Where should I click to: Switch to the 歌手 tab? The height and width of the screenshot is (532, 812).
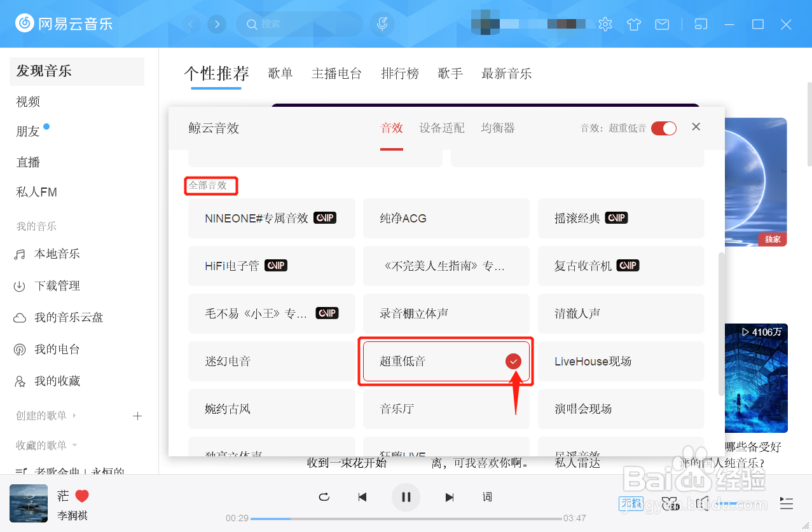pyautogui.click(x=450, y=74)
